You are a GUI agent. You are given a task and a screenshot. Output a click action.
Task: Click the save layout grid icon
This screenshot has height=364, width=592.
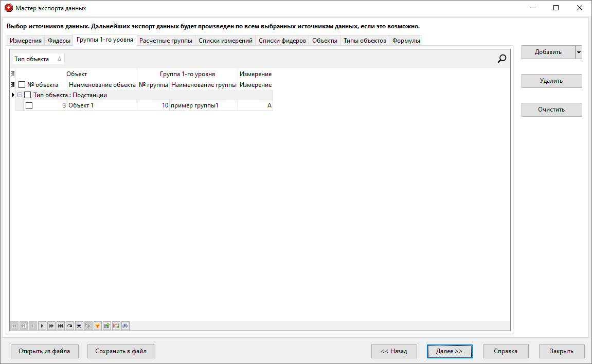[x=116, y=325]
